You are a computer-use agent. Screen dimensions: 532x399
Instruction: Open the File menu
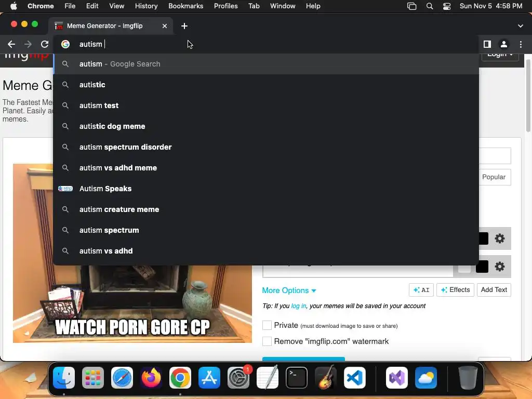point(70,6)
